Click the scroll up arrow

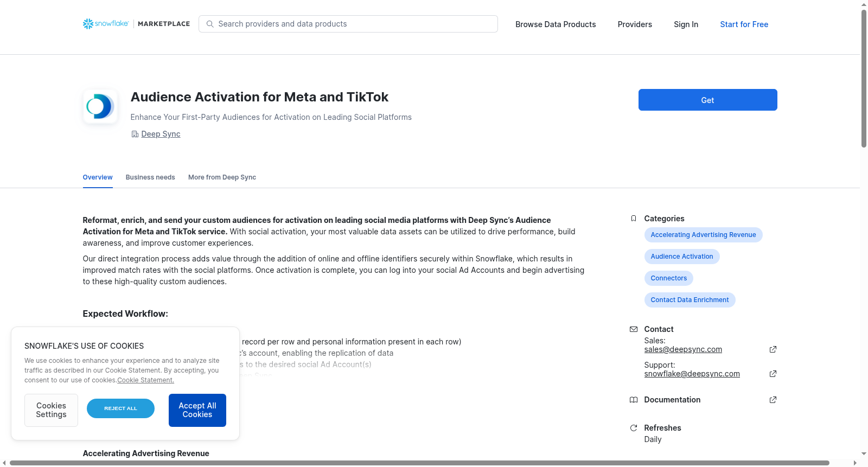tap(864, 4)
